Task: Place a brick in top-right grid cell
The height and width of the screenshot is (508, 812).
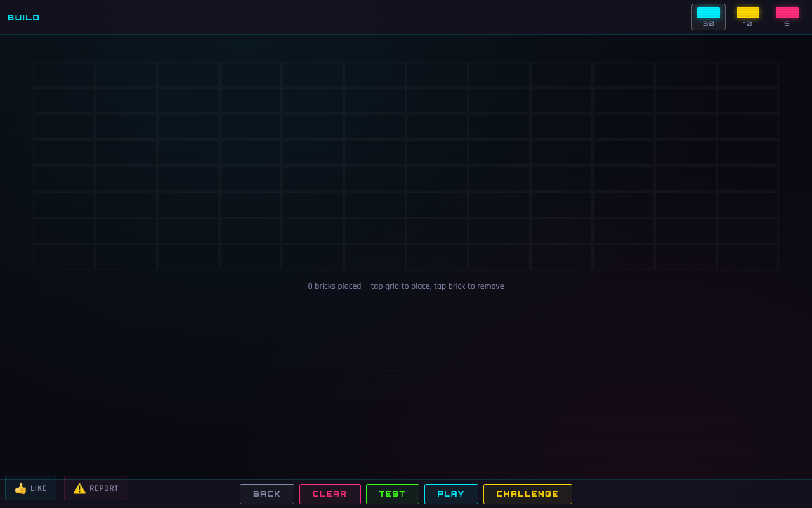Action: 748,74
